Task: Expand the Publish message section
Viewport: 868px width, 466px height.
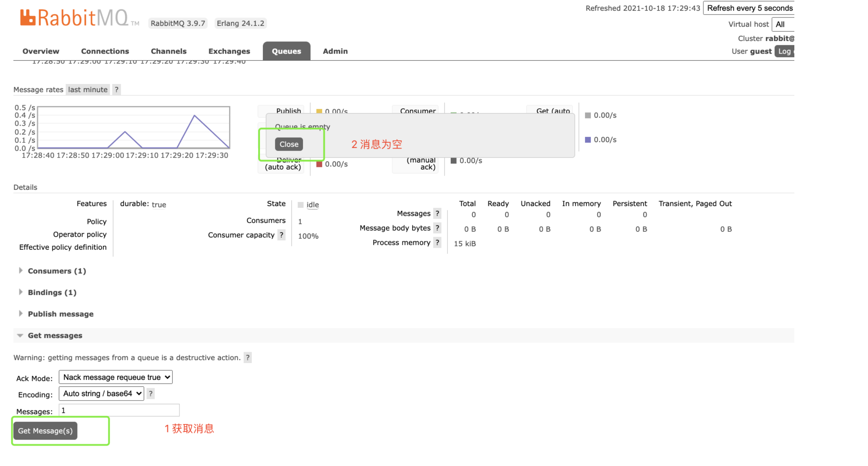Action: [x=60, y=314]
